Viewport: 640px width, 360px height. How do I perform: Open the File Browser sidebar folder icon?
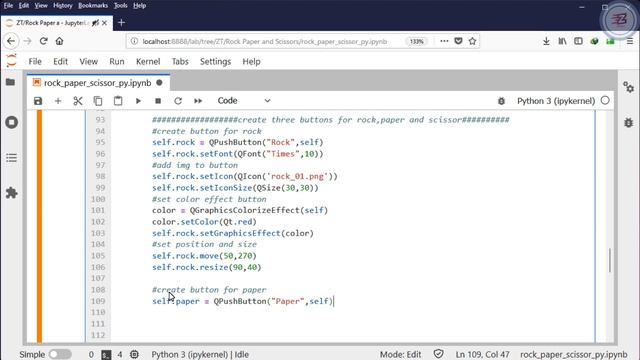[x=11, y=82]
